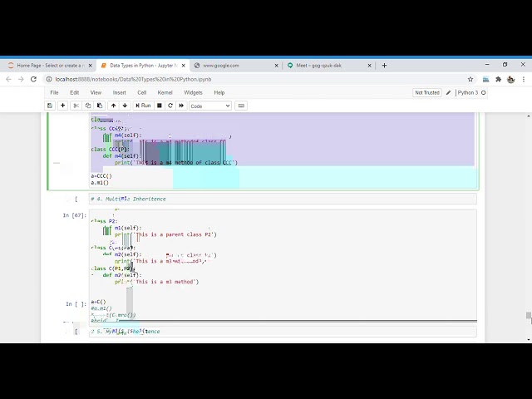The image size is (532, 399).
Task: Open the File menu
Action: (x=54, y=92)
